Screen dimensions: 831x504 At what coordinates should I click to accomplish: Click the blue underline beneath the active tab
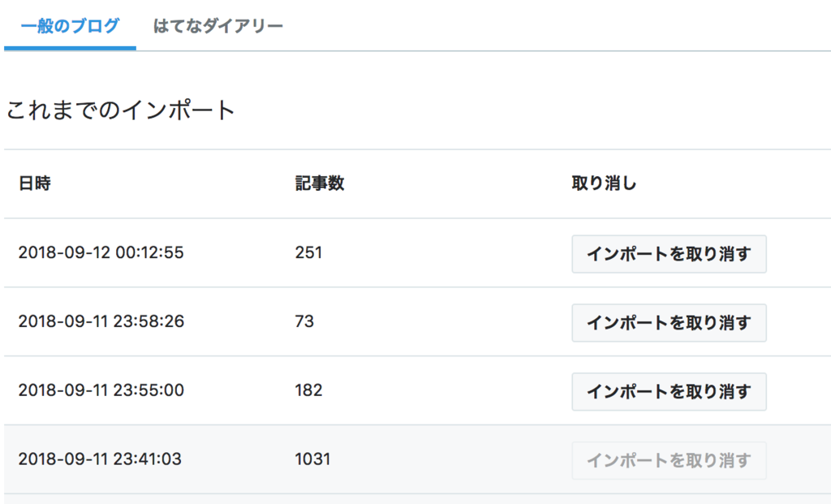coord(70,48)
